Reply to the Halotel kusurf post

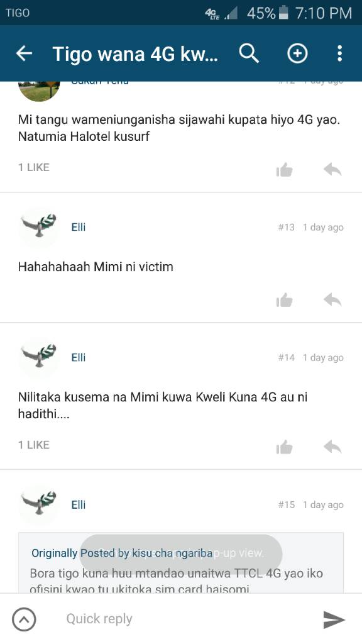[x=332, y=169]
